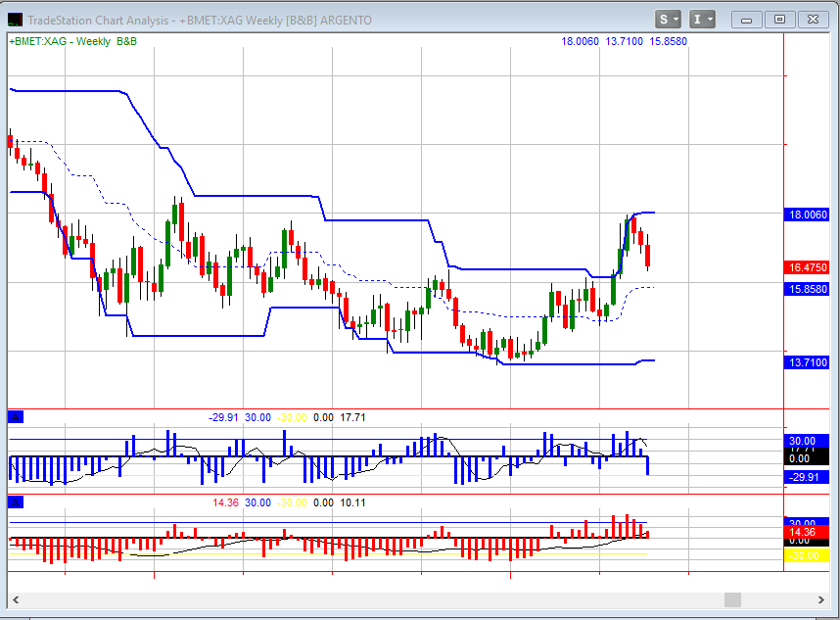The height and width of the screenshot is (620, 840).
Task: Click the 13.7100 blue price axis label
Action: [x=807, y=362]
